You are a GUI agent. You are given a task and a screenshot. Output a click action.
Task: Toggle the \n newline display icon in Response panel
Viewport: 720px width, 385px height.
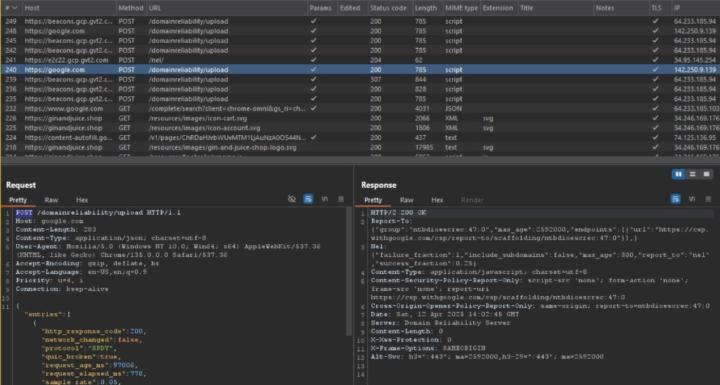pos(692,199)
